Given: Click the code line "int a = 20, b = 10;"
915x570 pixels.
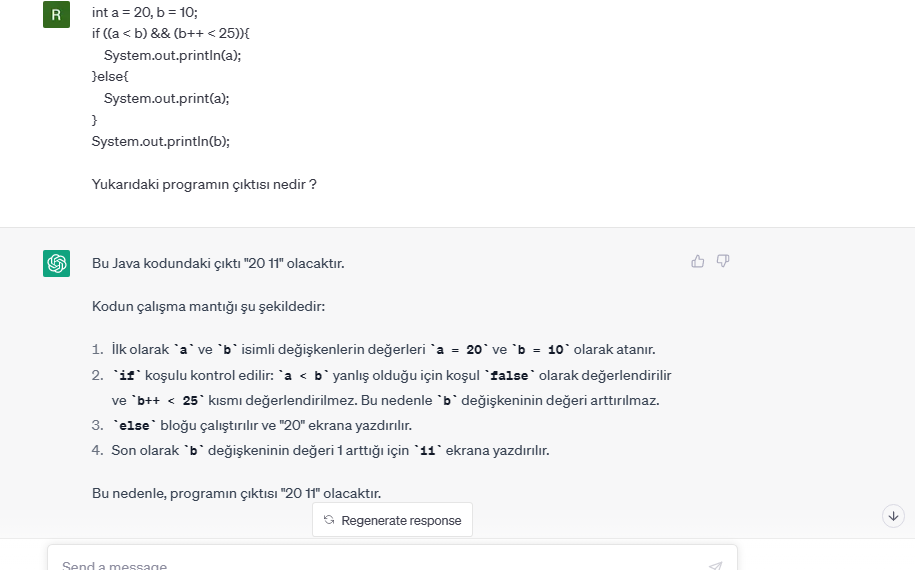Looking at the screenshot, I should point(145,12).
